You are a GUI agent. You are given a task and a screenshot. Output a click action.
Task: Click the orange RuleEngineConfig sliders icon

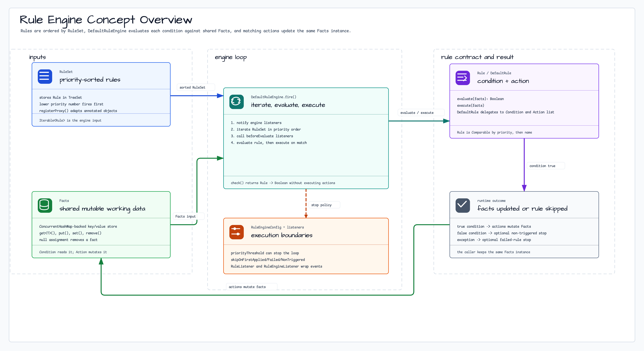tap(236, 232)
